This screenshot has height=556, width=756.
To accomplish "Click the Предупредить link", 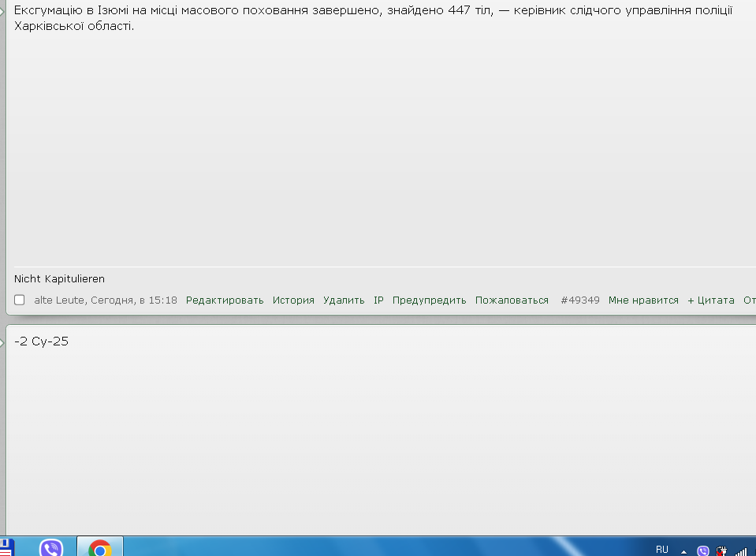I will point(429,300).
